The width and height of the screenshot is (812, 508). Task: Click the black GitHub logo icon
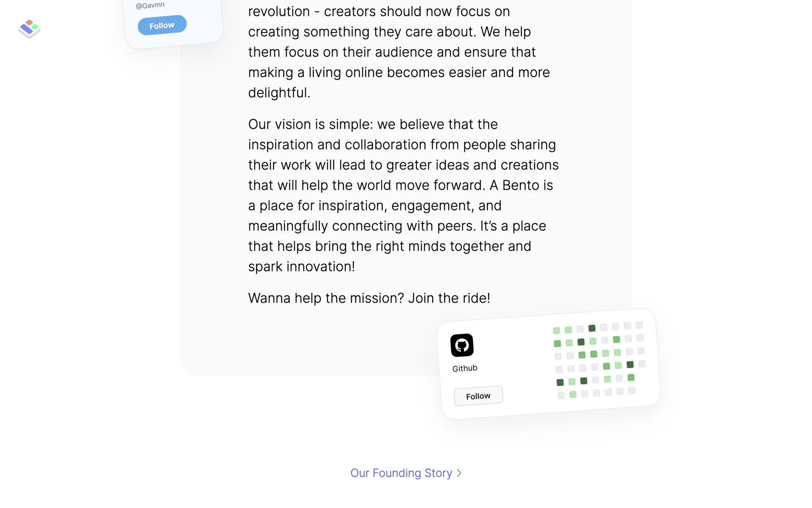462,345
